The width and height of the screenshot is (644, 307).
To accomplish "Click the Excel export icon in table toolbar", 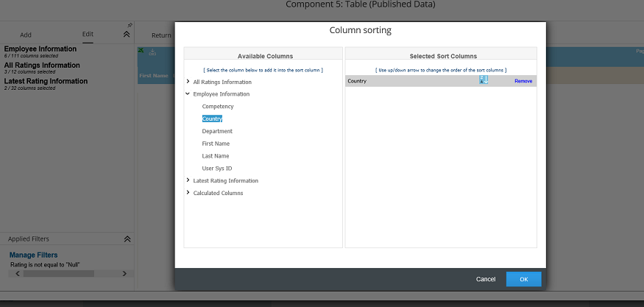I will [141, 51].
